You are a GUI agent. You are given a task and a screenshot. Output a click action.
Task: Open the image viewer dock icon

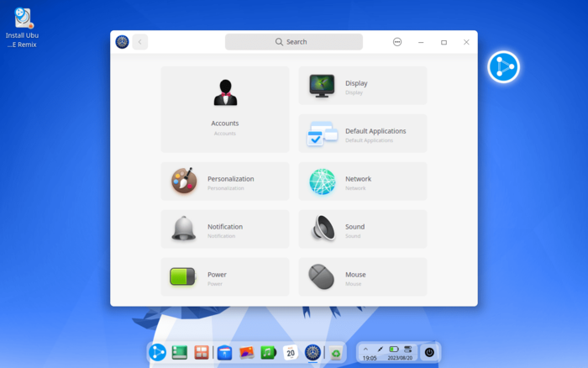[246, 352]
